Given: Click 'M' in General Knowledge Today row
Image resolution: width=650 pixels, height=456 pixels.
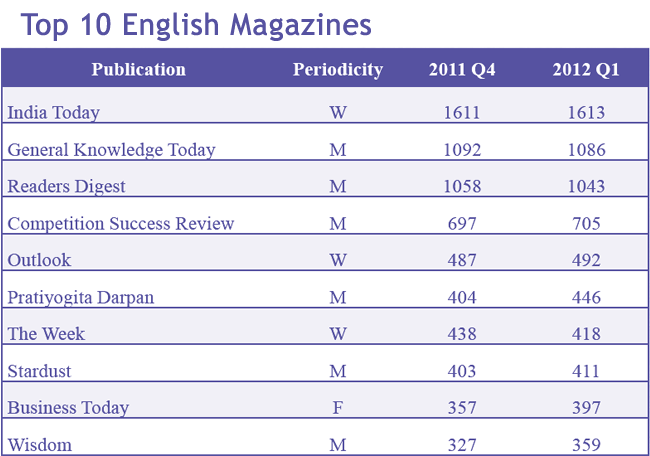Looking at the screenshot, I should click(338, 150).
